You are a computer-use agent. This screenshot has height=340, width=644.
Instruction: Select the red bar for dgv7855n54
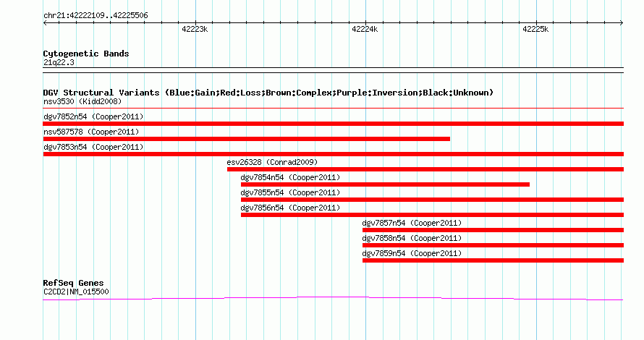432,200
